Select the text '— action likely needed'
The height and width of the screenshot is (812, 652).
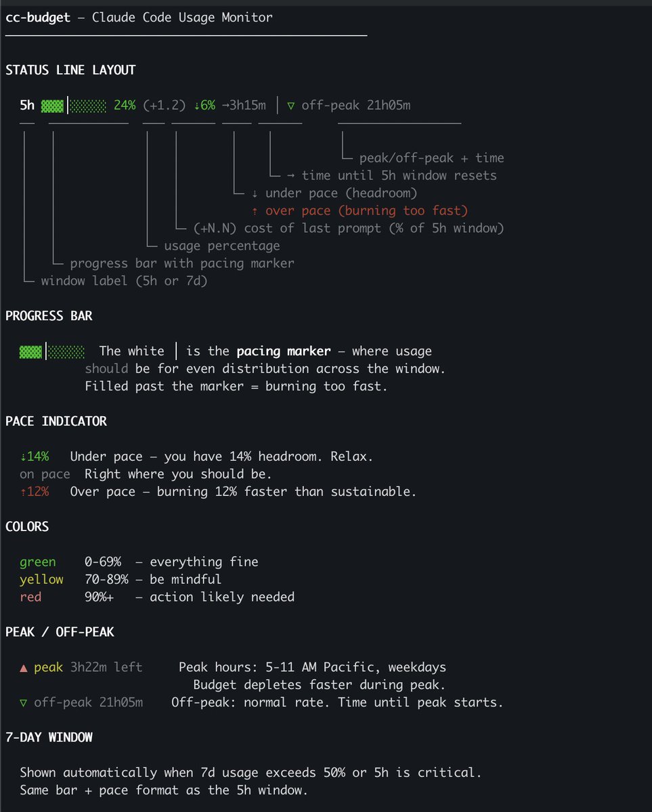[215, 597]
